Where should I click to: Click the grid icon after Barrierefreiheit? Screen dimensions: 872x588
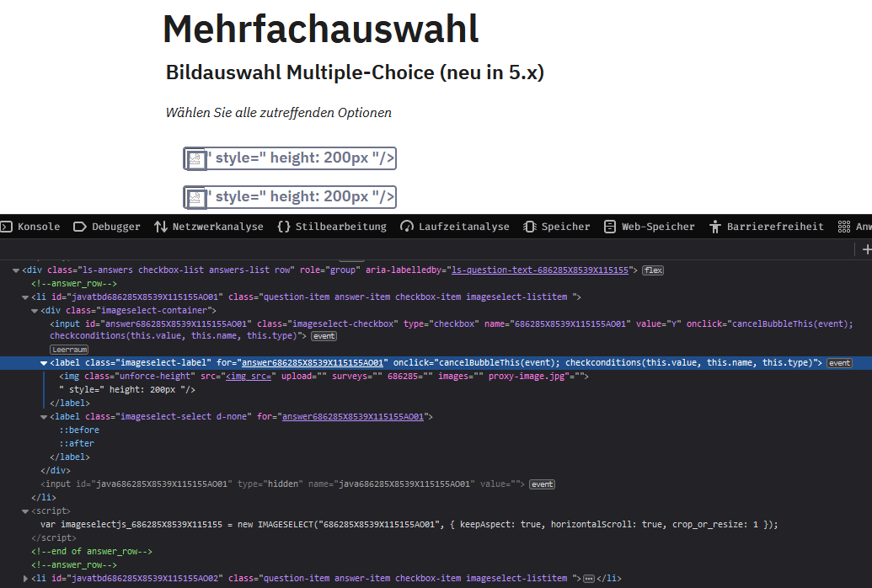point(843,227)
